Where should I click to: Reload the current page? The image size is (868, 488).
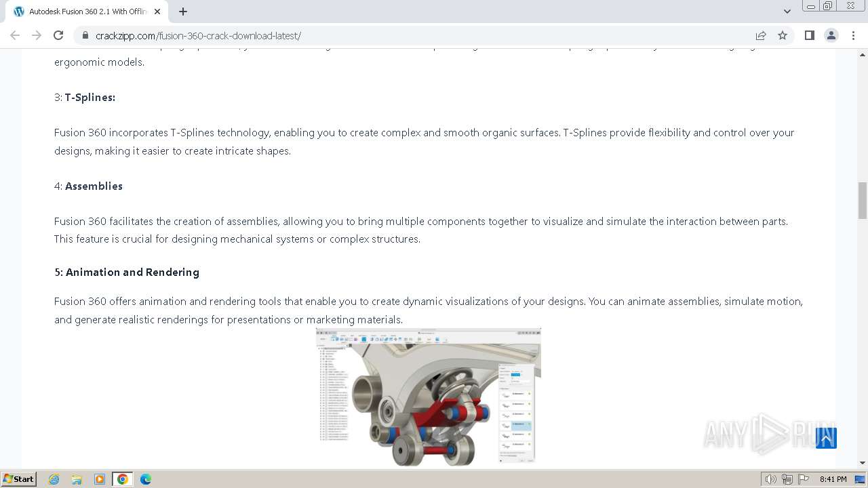pyautogui.click(x=58, y=35)
